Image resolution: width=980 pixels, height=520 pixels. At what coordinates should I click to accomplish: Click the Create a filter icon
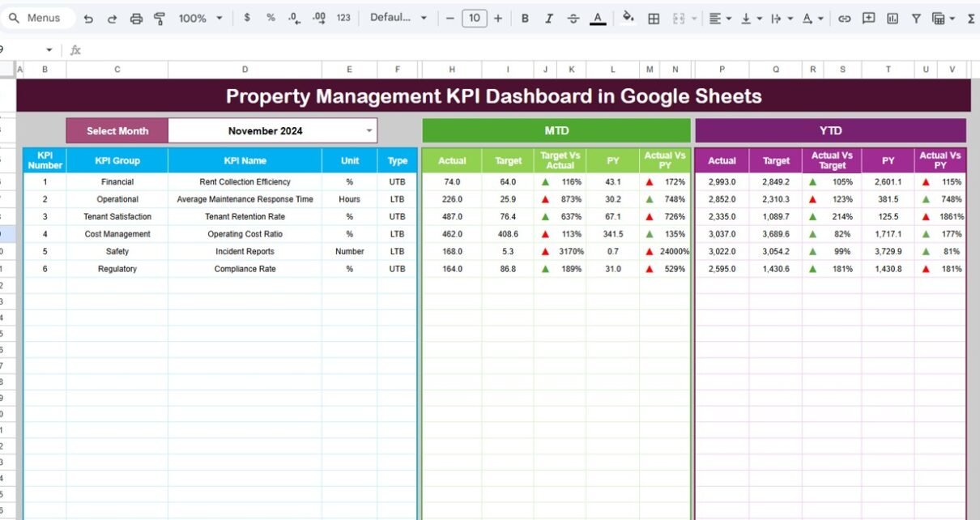coord(916,18)
